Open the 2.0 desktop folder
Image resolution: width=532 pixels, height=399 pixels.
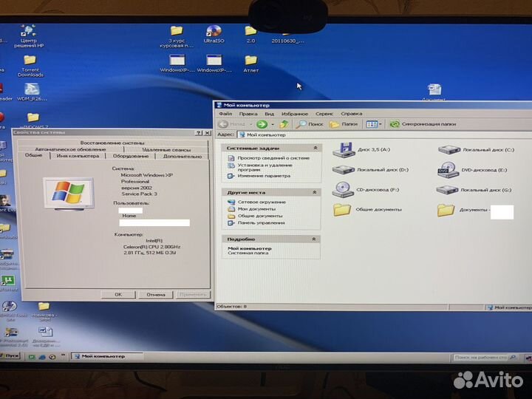tap(250, 35)
